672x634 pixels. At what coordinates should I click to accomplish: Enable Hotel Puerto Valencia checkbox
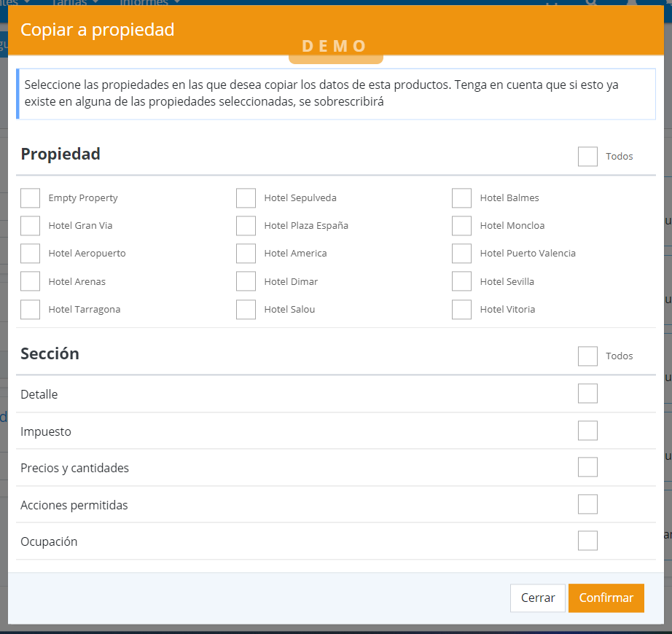pos(462,254)
